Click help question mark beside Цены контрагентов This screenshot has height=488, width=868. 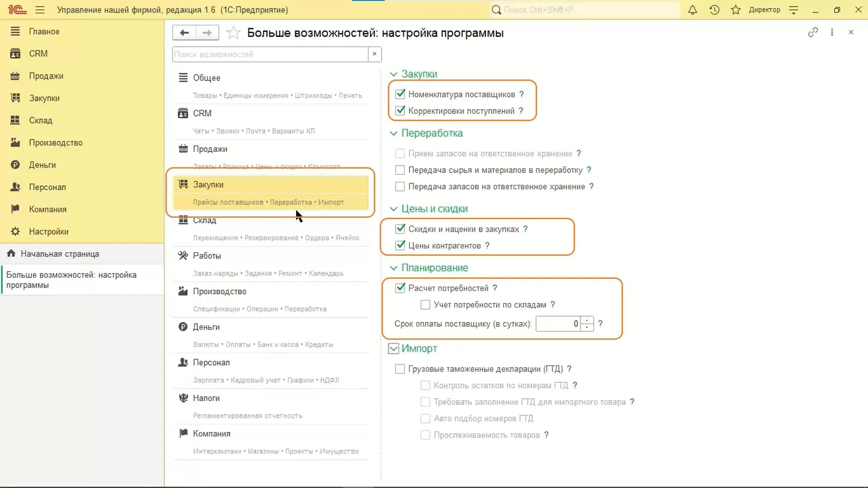tap(487, 245)
